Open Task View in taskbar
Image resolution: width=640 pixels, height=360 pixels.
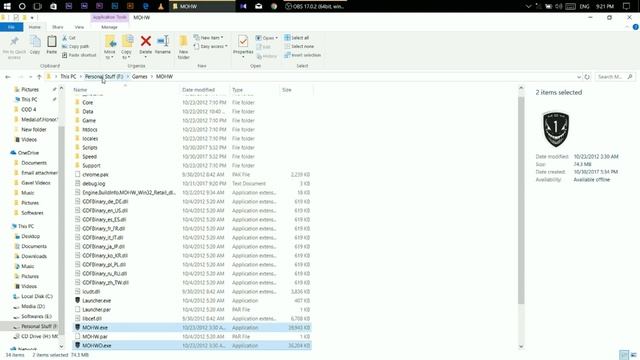[x=38, y=6]
